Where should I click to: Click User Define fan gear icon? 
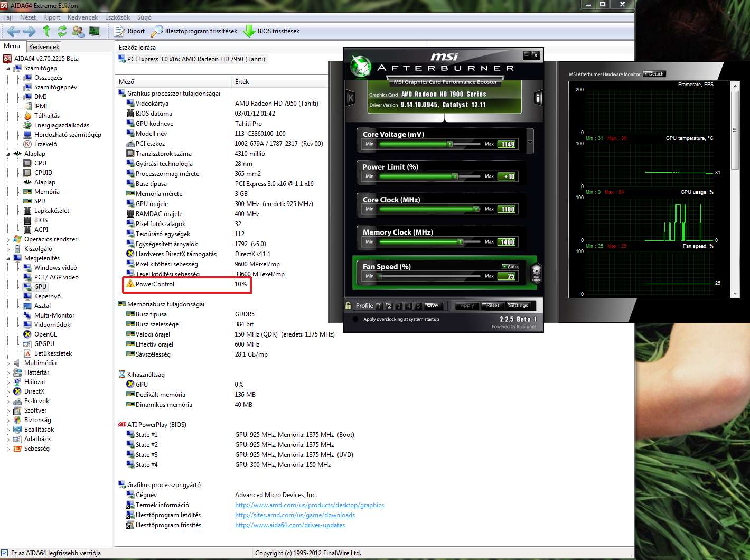tap(536, 273)
